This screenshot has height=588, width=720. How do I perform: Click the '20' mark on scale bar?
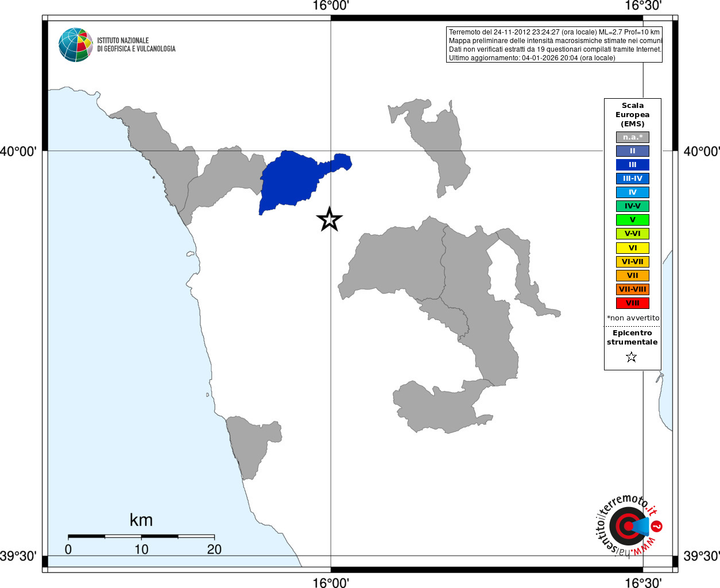pyautogui.click(x=214, y=550)
